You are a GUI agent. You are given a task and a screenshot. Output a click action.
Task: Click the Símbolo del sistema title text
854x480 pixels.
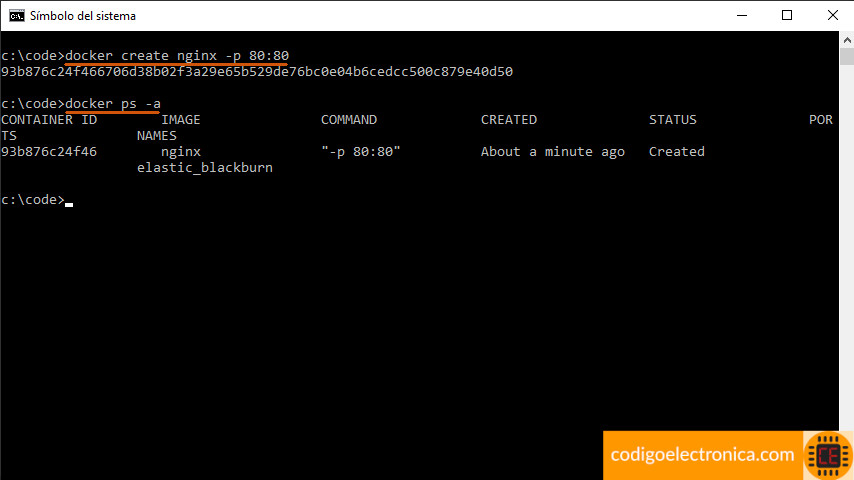click(83, 16)
